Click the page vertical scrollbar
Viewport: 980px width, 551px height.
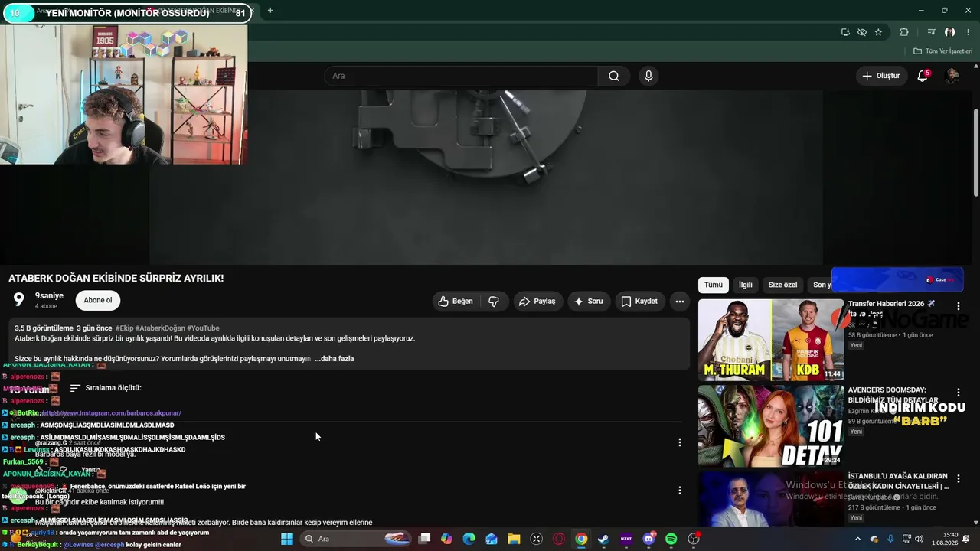pos(975,153)
